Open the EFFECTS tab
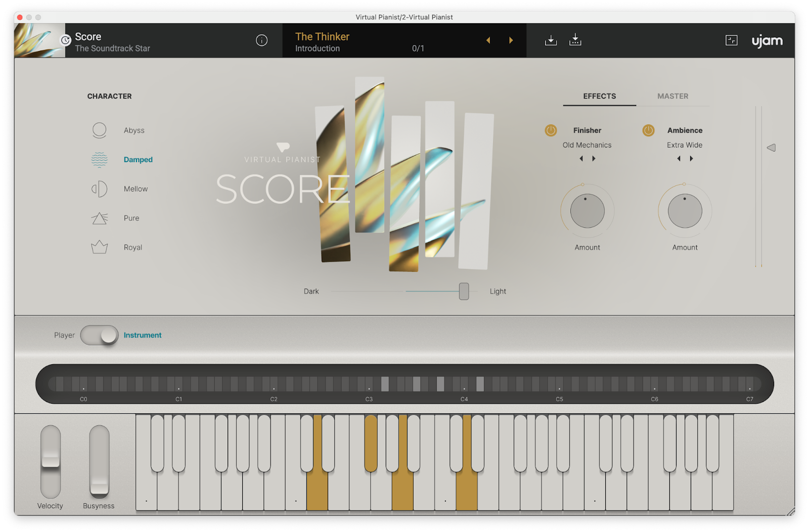 (599, 96)
